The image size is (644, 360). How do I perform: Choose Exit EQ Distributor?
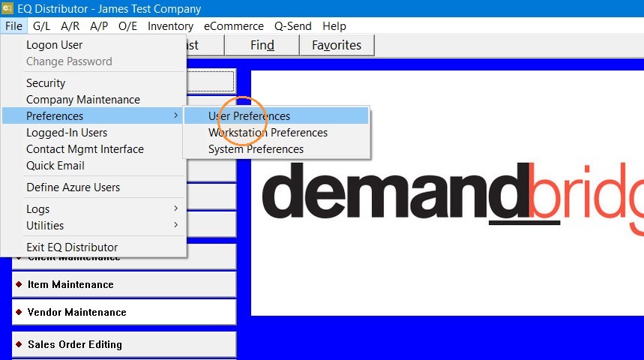94,247
